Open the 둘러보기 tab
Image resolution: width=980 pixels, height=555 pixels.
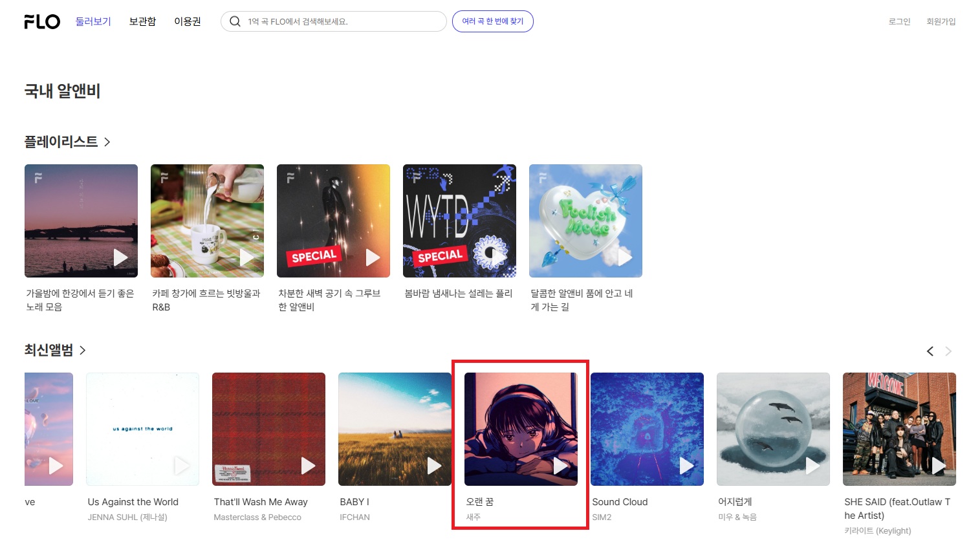click(x=93, y=21)
